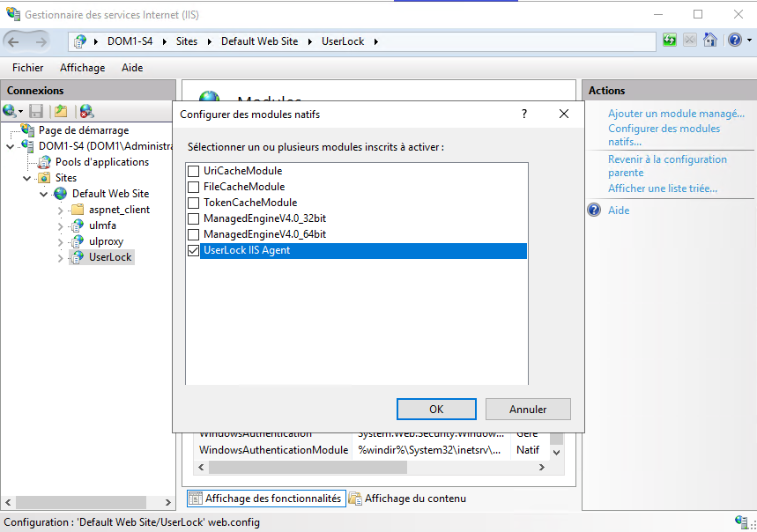Open the Aide menu

point(132,68)
